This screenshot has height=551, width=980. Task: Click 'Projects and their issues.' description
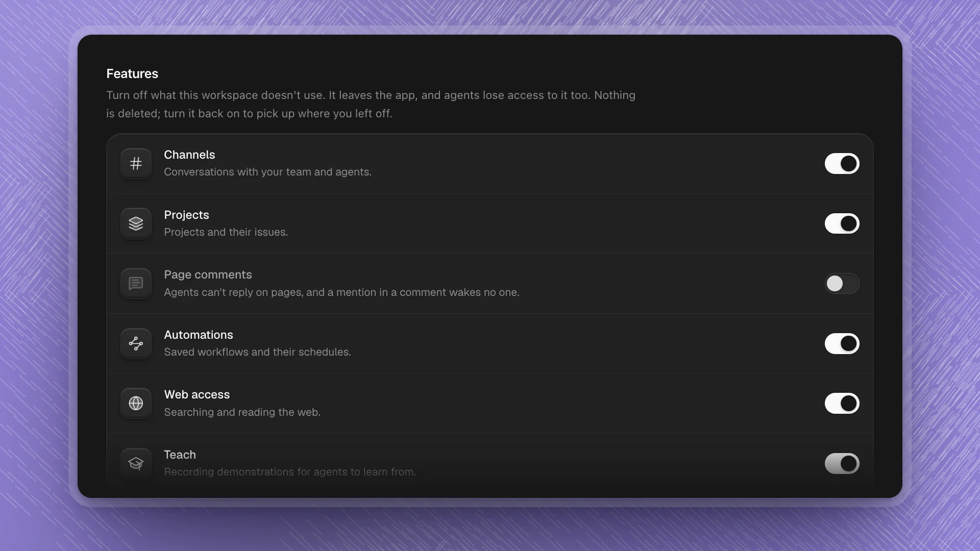pyautogui.click(x=226, y=232)
